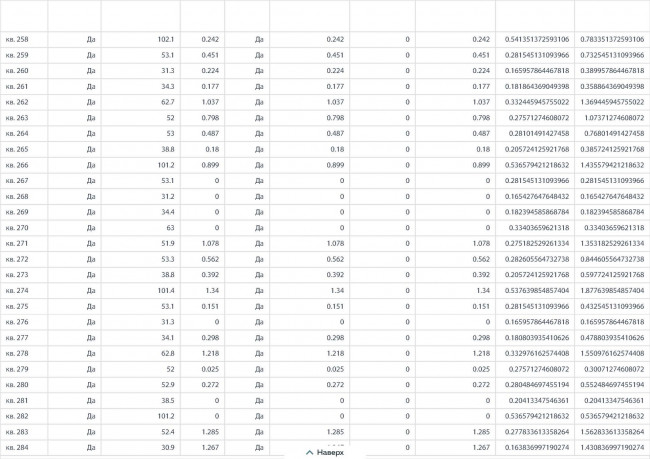Click total value 0.389957864467818
Viewport: 650px width, 459px height.
(x=612, y=71)
